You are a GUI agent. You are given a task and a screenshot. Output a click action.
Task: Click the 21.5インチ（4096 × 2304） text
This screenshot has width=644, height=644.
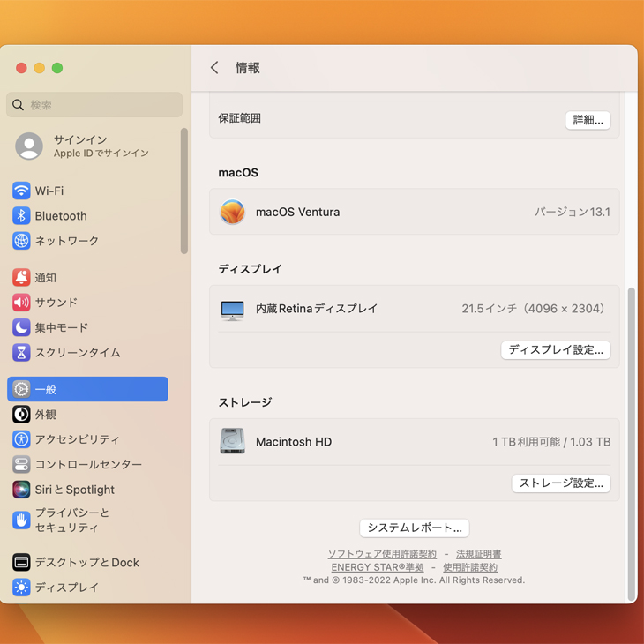pos(535,309)
